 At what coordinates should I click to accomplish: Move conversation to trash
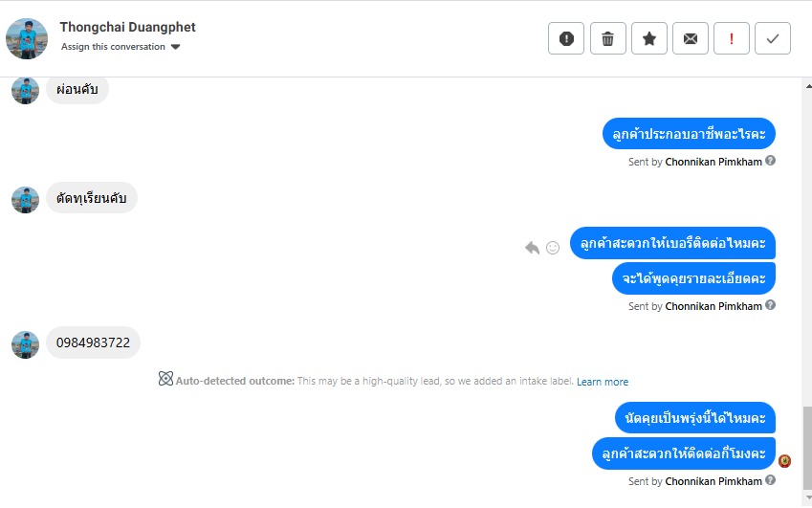point(607,39)
